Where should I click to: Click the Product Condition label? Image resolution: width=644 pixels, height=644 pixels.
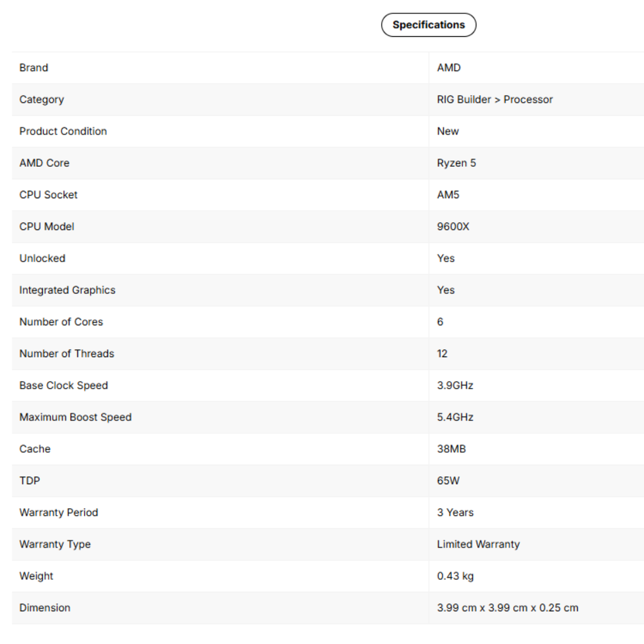[x=63, y=131]
